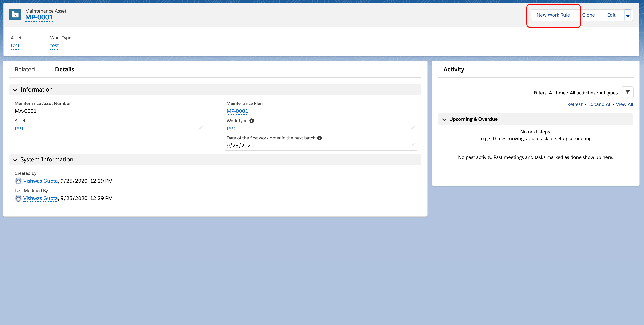This screenshot has width=644, height=325.
Task: Clone this maintenance asset record
Action: pyautogui.click(x=589, y=15)
